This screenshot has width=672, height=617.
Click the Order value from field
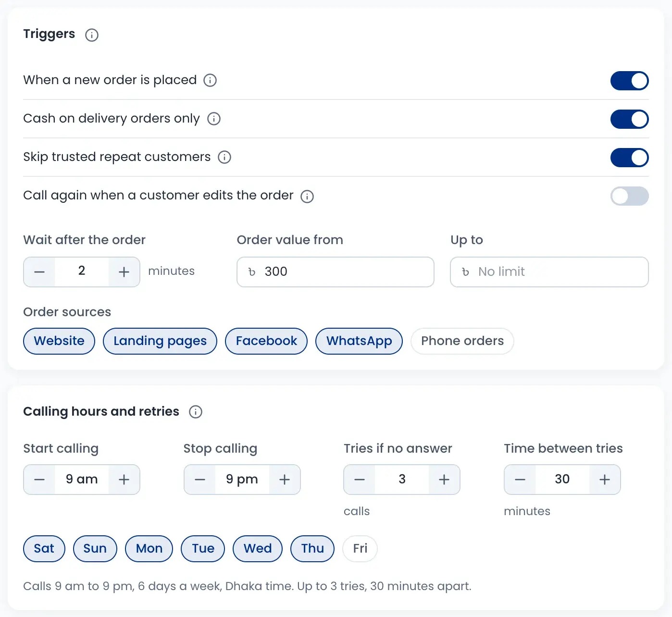point(336,272)
